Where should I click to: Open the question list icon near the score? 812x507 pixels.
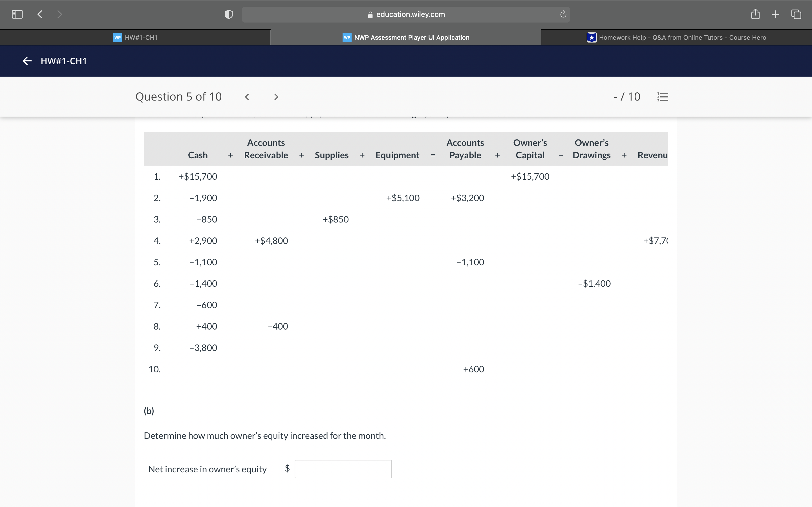click(663, 97)
